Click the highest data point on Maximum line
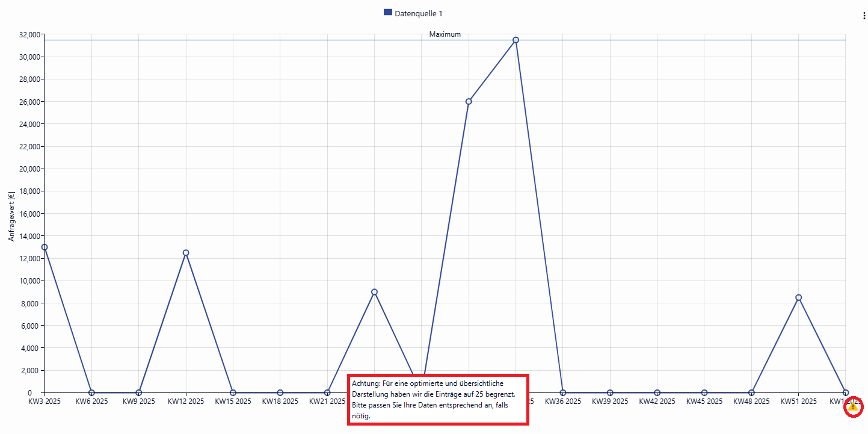The image size is (868, 434). tap(516, 40)
